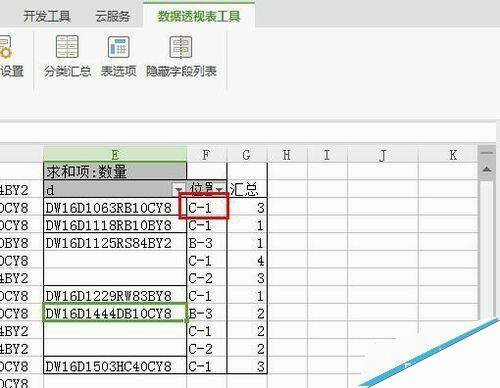
Task: Select column I header
Action: click(x=327, y=155)
